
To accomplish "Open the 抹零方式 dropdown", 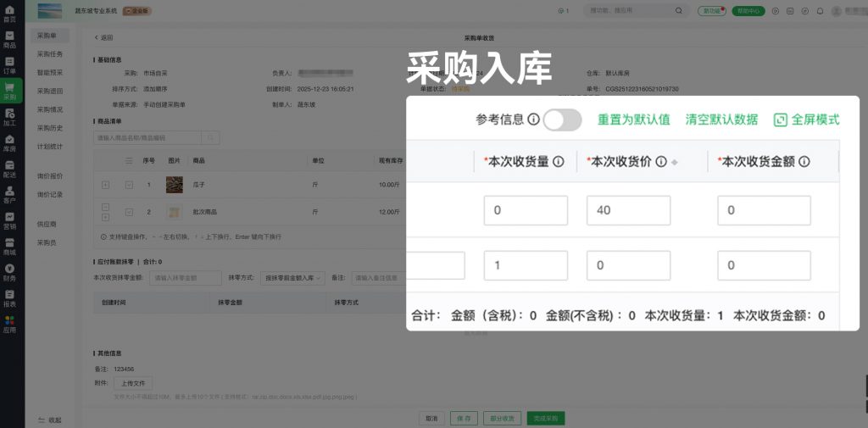I will pyautogui.click(x=292, y=278).
